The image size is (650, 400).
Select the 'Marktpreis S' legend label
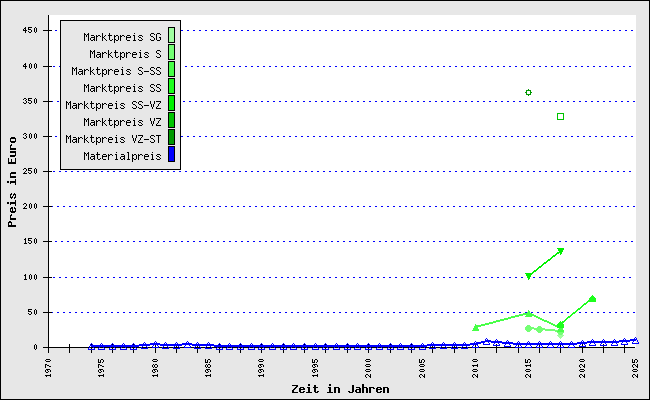[x=125, y=54]
